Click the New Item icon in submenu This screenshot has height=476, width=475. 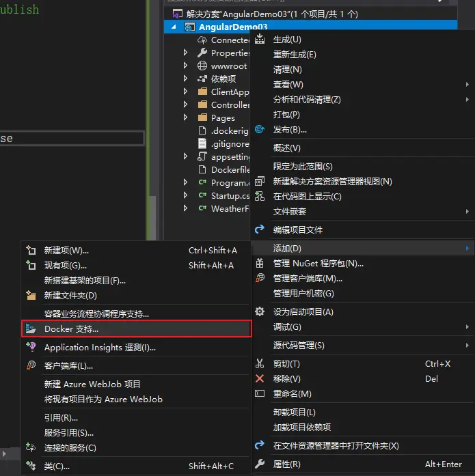31,250
